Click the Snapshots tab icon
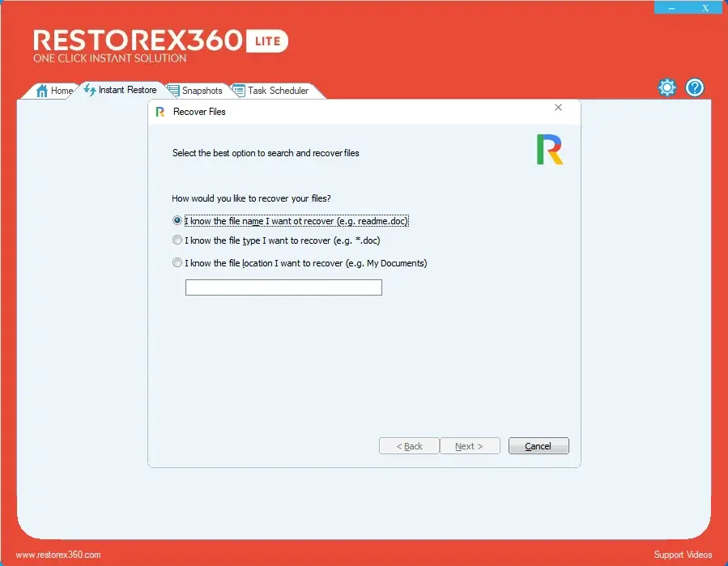The image size is (728, 566). (x=173, y=91)
